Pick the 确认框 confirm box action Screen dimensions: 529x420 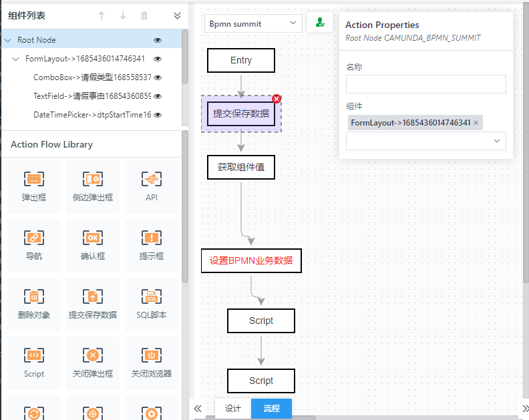click(x=93, y=245)
